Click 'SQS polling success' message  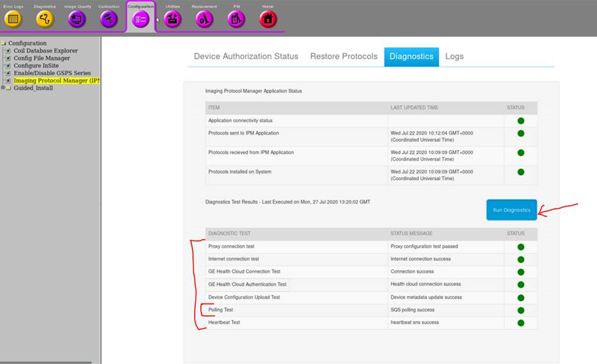click(x=412, y=310)
